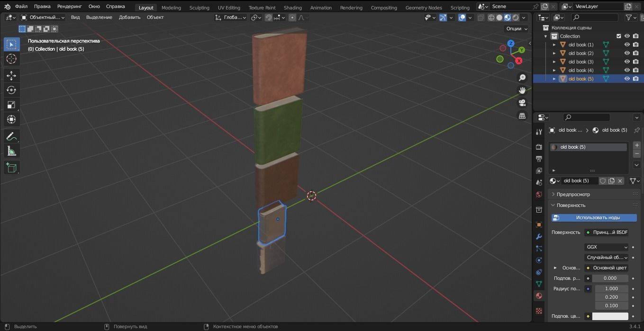Expand the Preview panel section
This screenshot has height=331, width=644.
594,194
